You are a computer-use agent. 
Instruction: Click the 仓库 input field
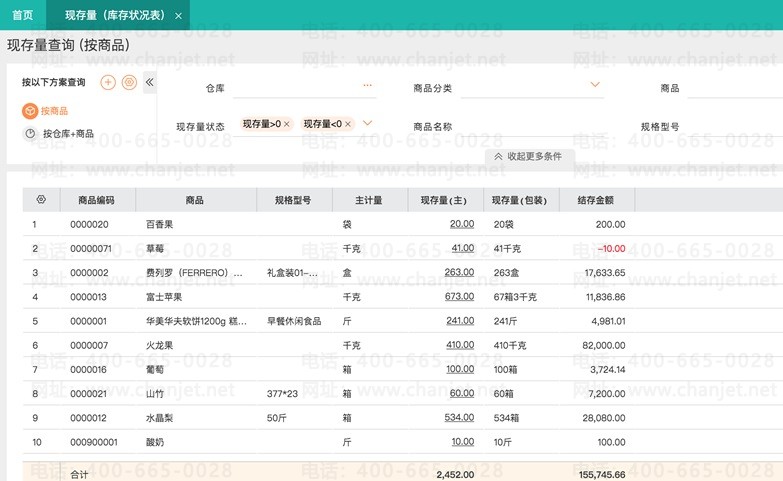point(305,88)
